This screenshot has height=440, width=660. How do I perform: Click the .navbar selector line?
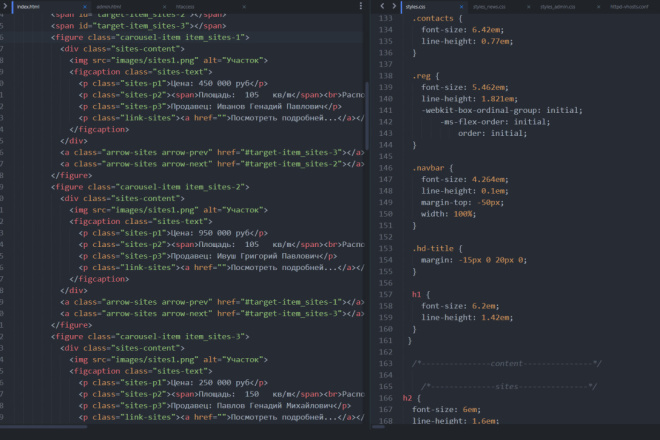(433, 168)
